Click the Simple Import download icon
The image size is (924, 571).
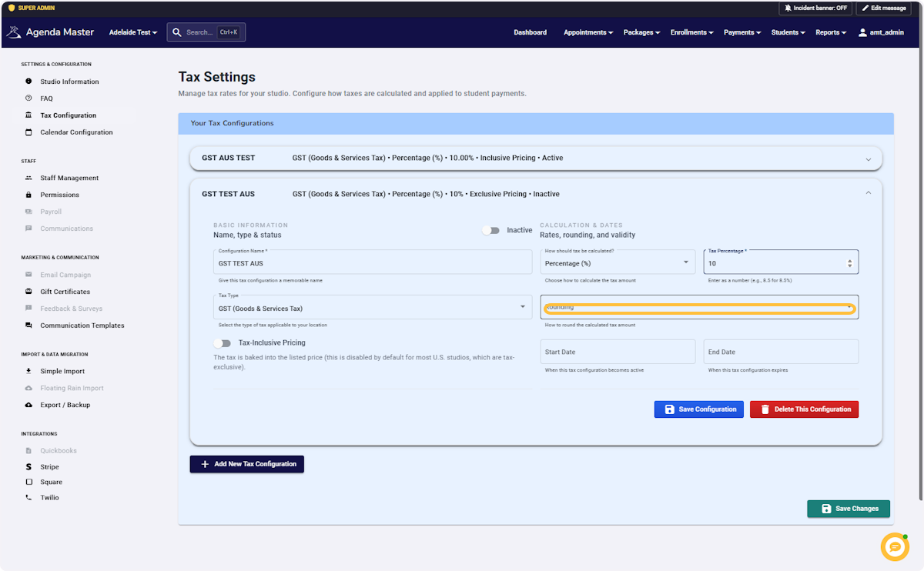pos(28,371)
